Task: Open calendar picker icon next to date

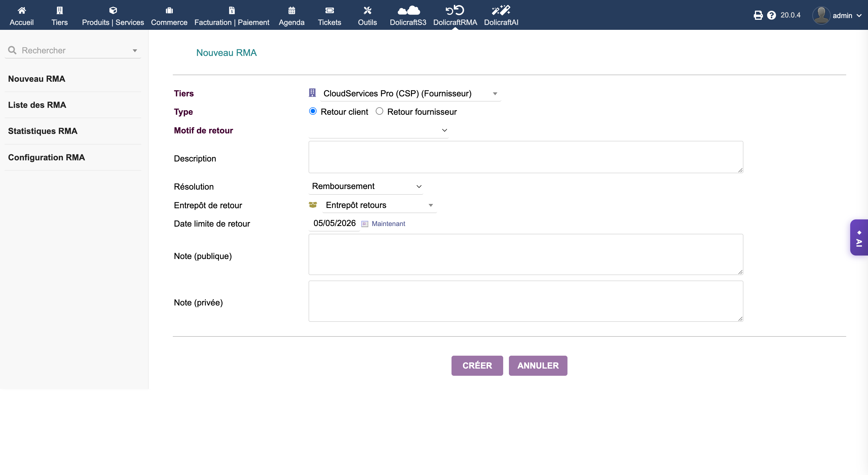Action: point(365,224)
